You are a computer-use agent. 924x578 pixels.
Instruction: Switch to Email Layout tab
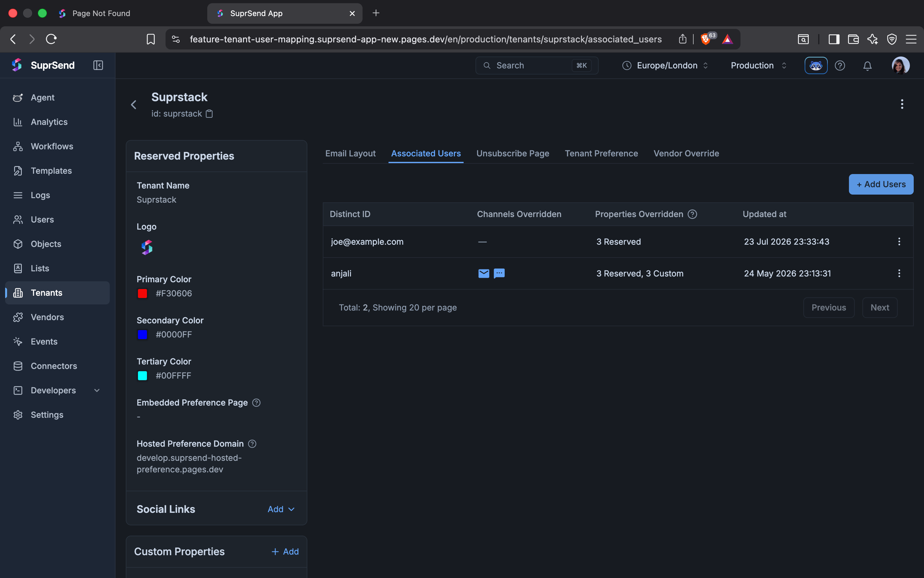pos(350,154)
